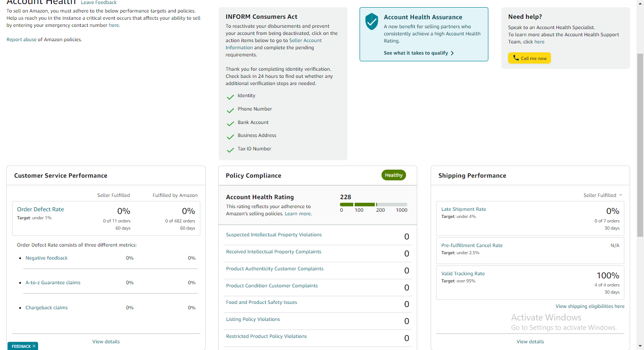Open the Negative feedback metric link

pos(47,258)
